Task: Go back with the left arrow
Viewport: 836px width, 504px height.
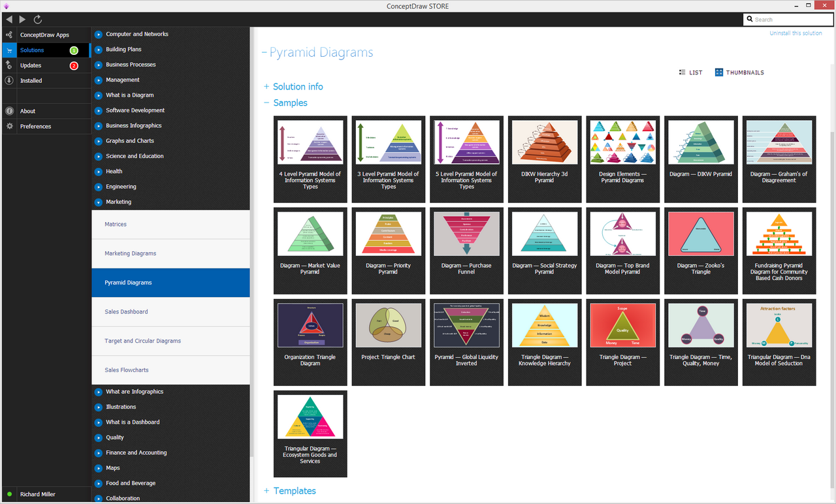Action: pyautogui.click(x=9, y=20)
